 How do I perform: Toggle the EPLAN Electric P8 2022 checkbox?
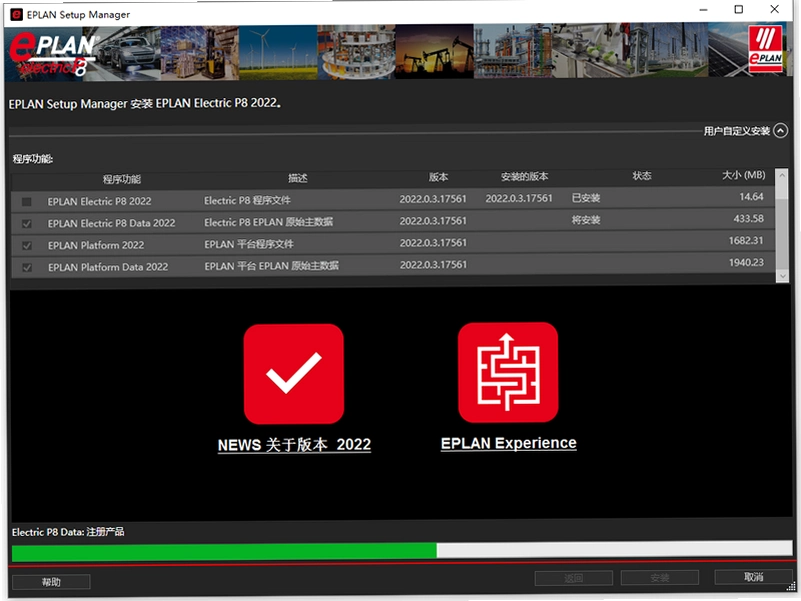27,202
